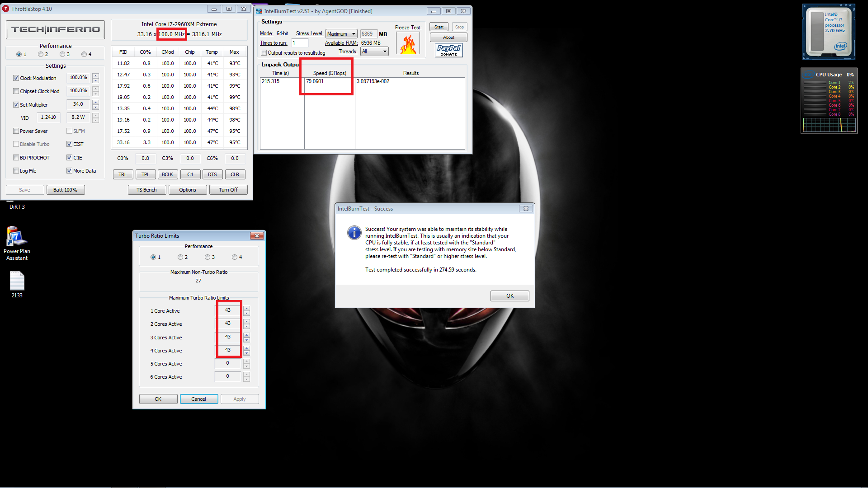This screenshot has width=868, height=488.
Task: Increase the 1 Core Active ratio stepper
Action: 246,309
